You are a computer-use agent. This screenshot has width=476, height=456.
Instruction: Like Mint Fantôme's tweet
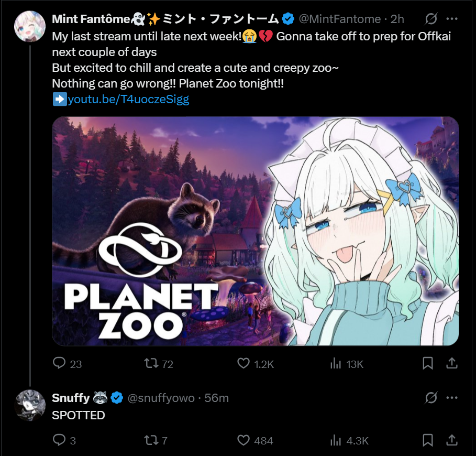(243, 363)
